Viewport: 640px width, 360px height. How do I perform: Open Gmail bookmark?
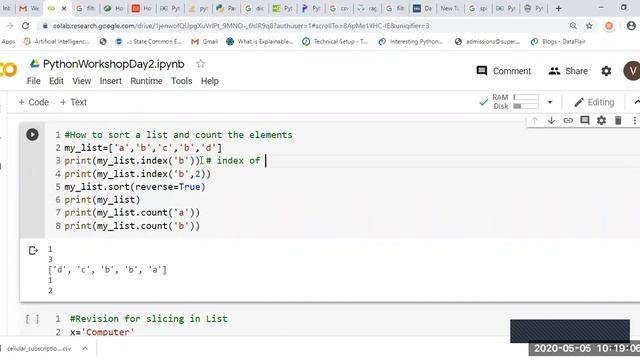pyautogui.click(x=204, y=42)
